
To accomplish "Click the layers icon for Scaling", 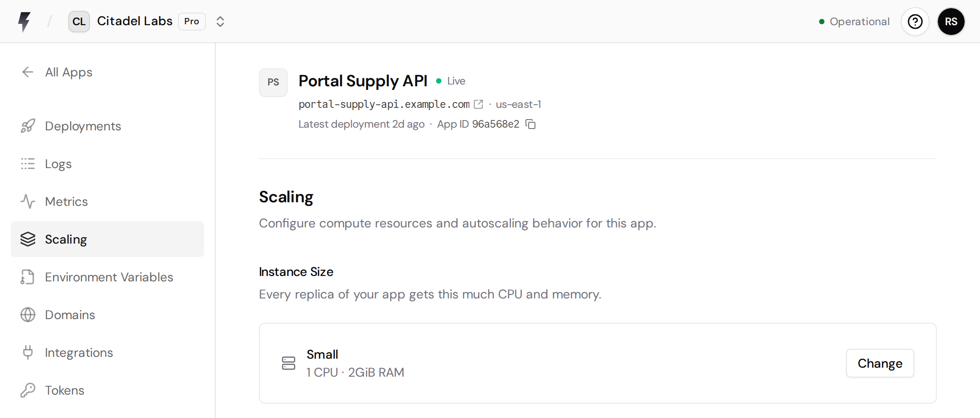I will click(28, 239).
